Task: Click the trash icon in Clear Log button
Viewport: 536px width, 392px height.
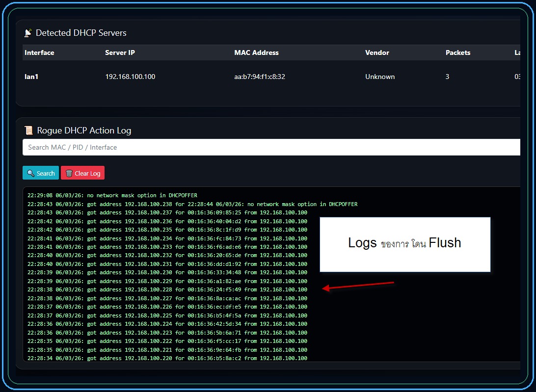Action: (x=69, y=173)
